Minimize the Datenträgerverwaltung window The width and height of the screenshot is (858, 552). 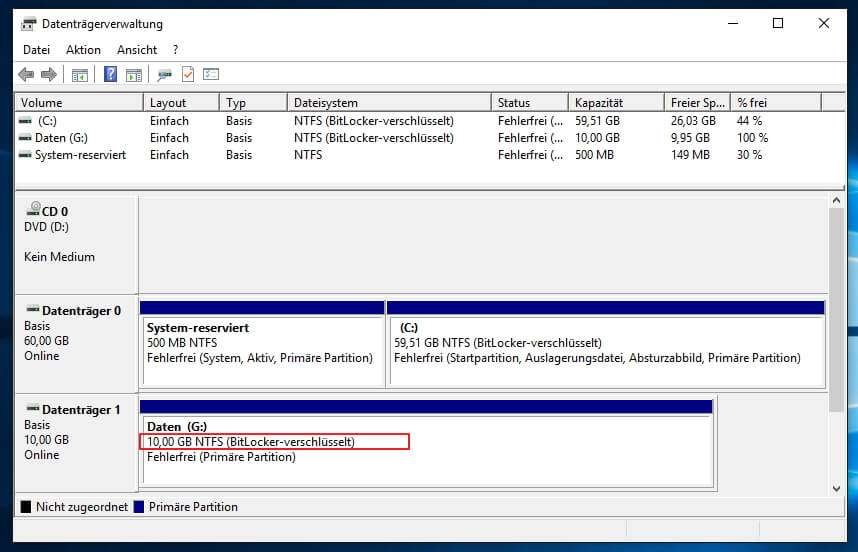click(x=733, y=24)
